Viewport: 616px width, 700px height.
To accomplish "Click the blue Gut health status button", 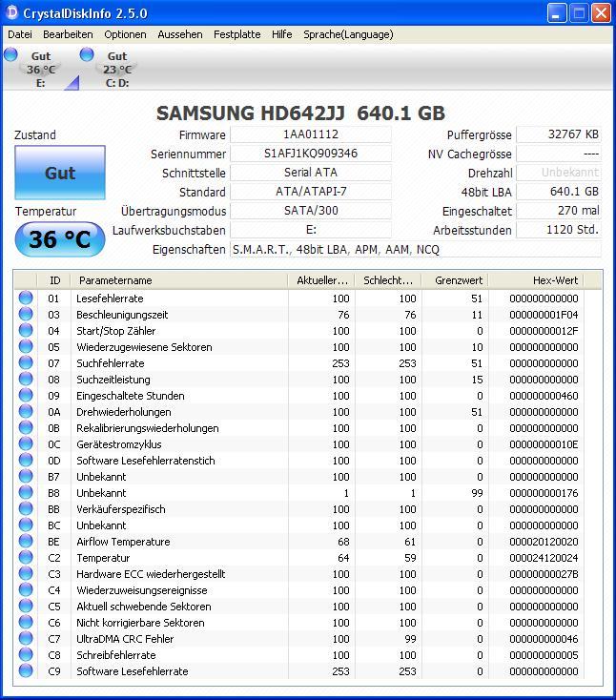I will [60, 173].
